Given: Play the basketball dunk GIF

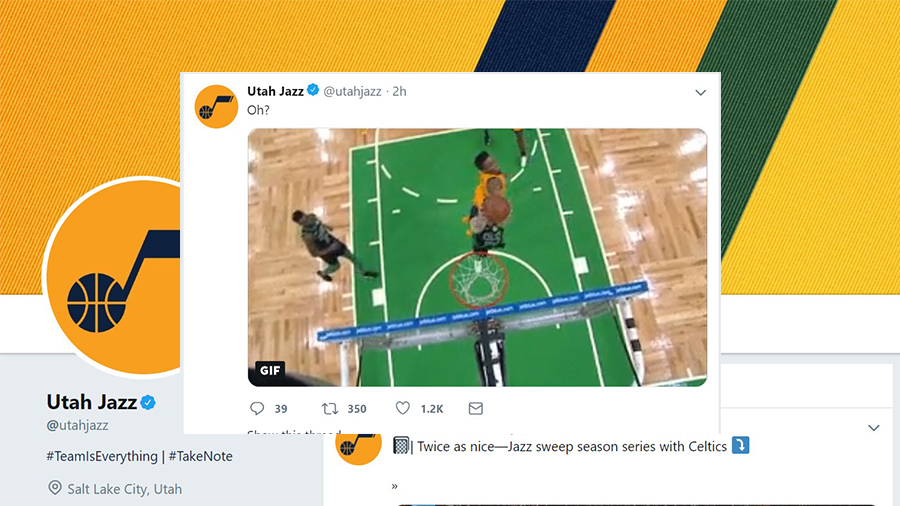Looking at the screenshot, I should pos(477,257).
